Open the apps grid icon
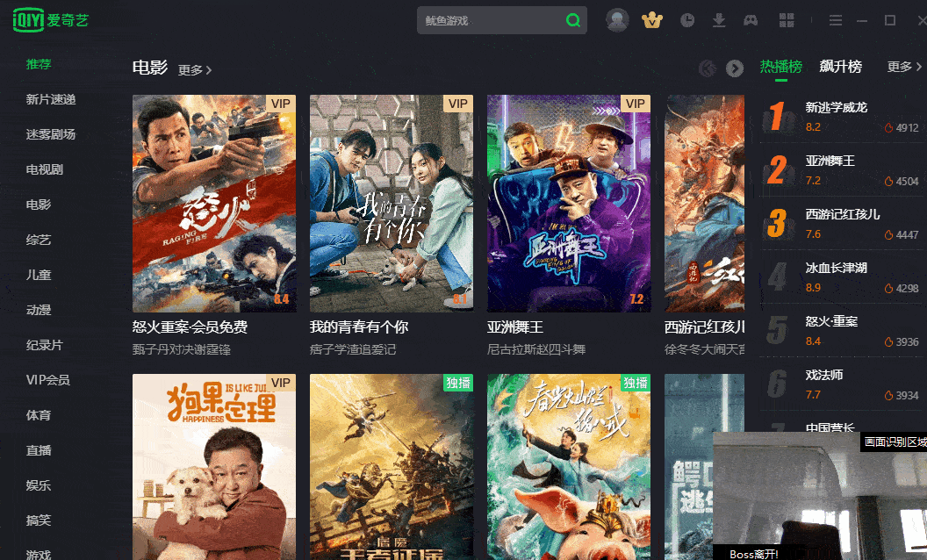Screen dimensions: 927x560 click(x=787, y=20)
